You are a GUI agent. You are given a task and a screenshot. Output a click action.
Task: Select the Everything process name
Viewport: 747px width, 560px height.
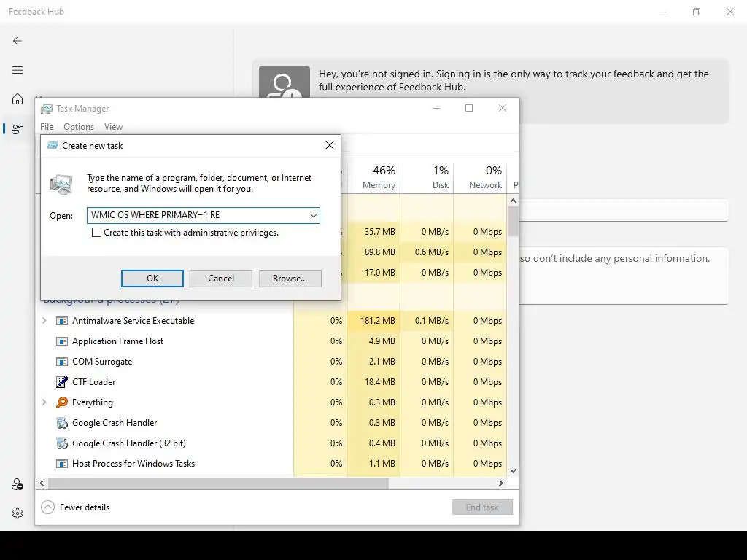tap(93, 402)
